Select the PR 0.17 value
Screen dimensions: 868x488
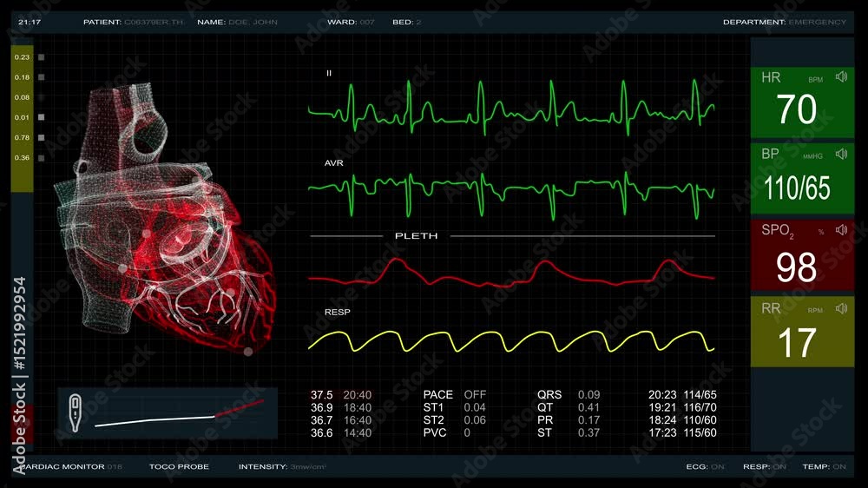click(x=569, y=420)
